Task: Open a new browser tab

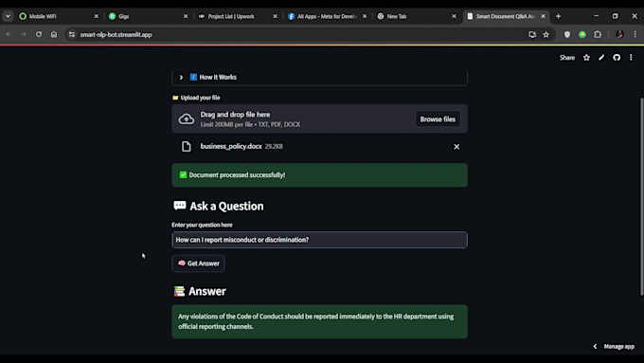Action: click(x=558, y=16)
